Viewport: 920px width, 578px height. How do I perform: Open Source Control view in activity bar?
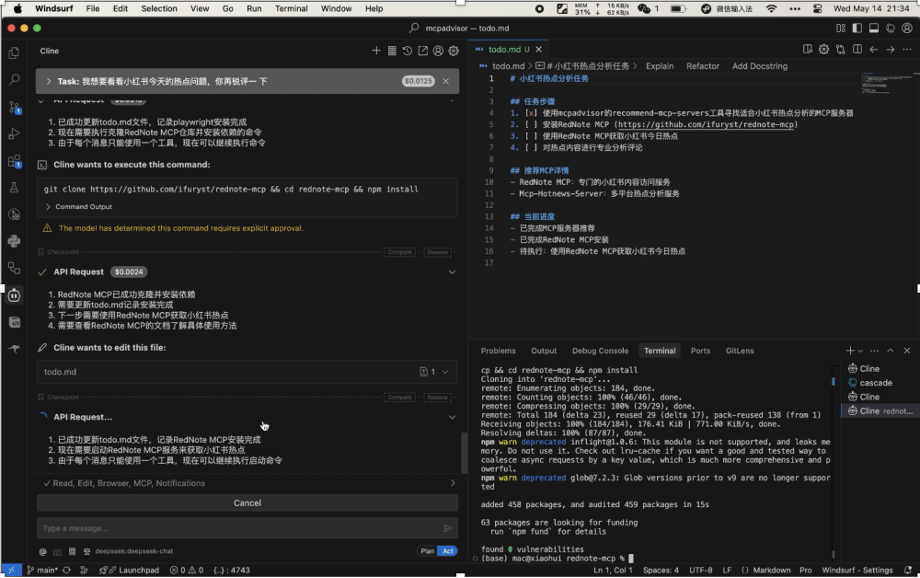pyautogui.click(x=14, y=107)
